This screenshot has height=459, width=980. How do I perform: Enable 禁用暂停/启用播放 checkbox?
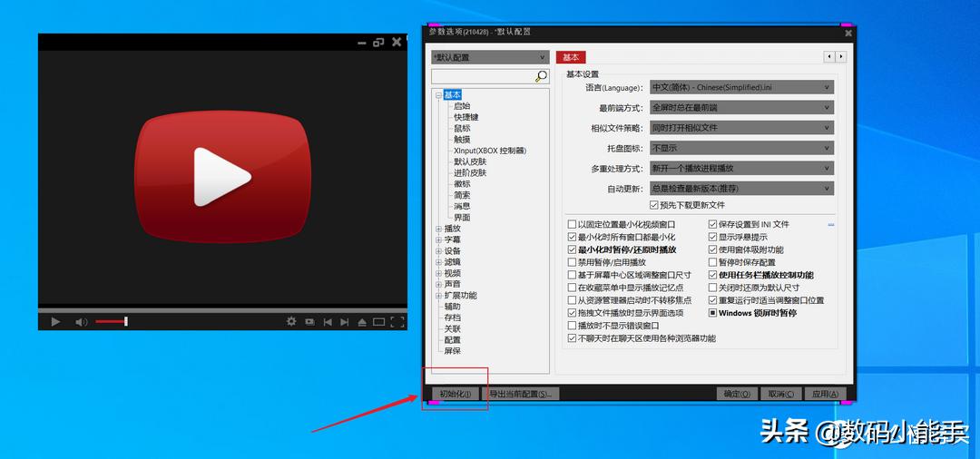click(572, 262)
